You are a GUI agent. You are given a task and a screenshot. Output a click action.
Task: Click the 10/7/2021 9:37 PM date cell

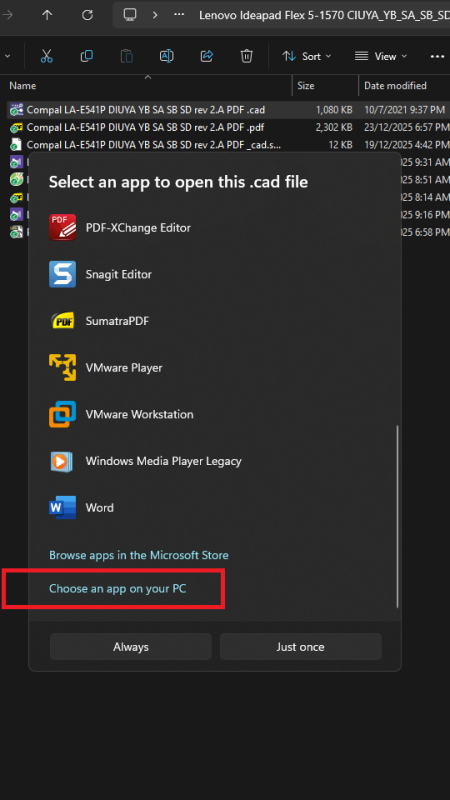tap(405, 110)
